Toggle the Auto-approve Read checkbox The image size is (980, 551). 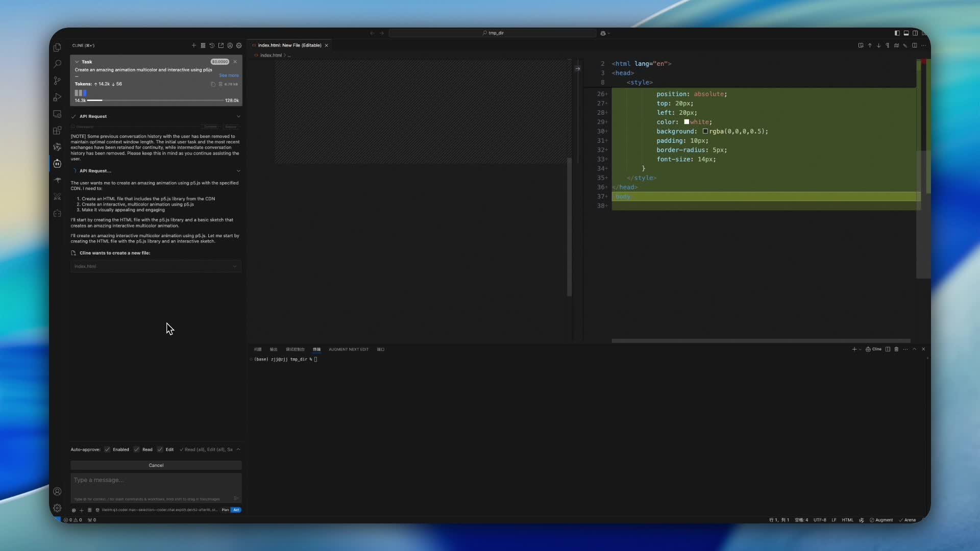(x=136, y=449)
